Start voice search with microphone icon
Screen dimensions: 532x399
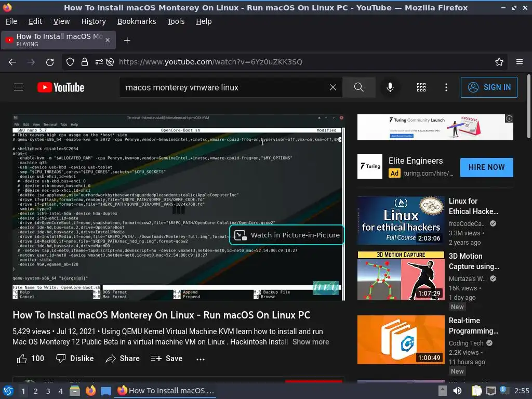[390, 87]
